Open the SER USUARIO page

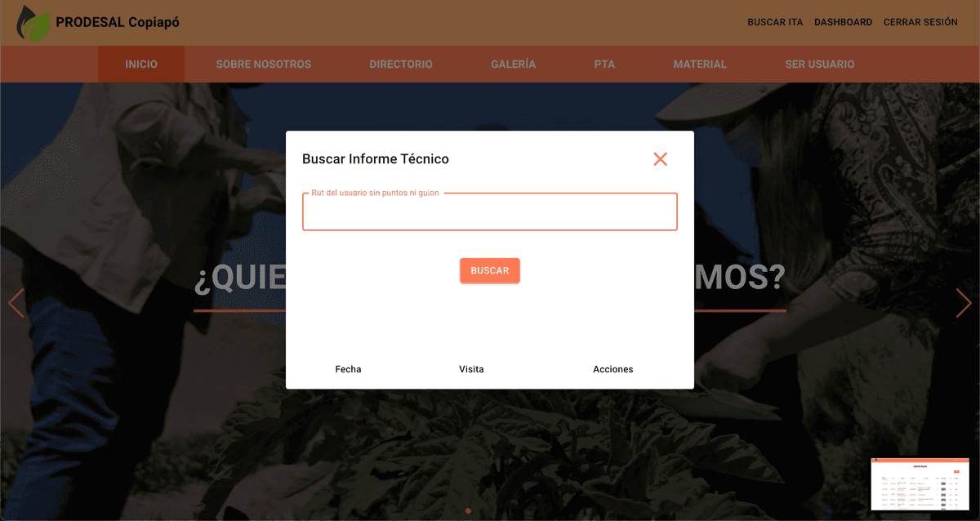(820, 64)
